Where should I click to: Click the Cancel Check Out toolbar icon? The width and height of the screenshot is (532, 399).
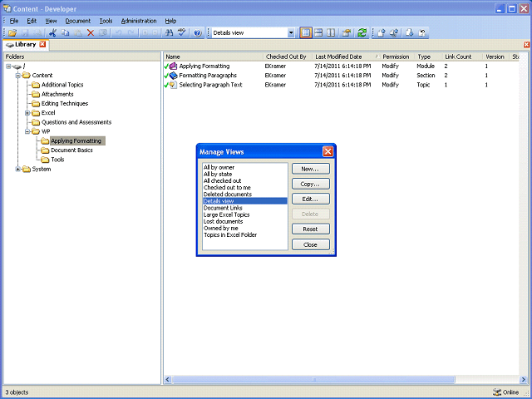(422, 33)
